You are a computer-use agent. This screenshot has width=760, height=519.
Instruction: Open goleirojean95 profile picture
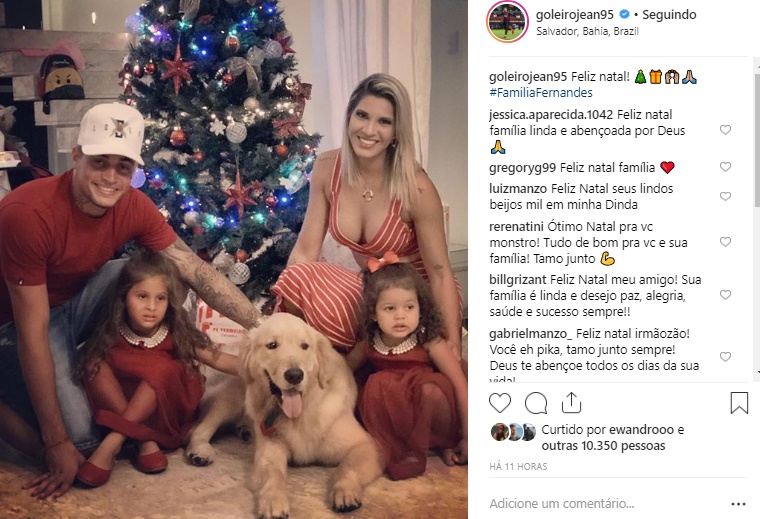click(507, 22)
